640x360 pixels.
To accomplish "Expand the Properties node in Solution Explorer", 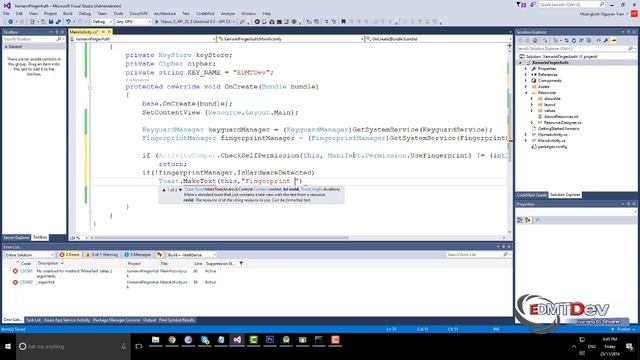I will click(x=526, y=69).
